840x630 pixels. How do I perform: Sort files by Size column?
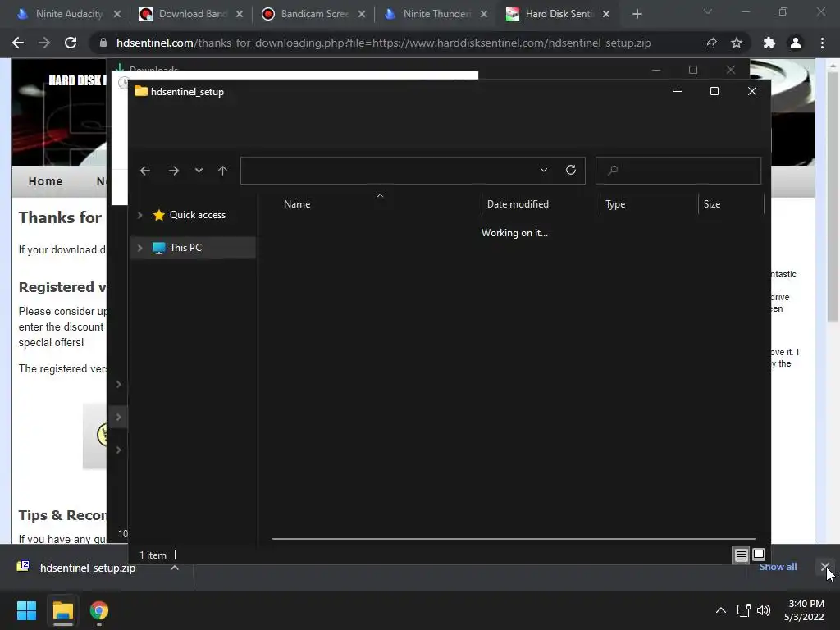click(x=712, y=204)
